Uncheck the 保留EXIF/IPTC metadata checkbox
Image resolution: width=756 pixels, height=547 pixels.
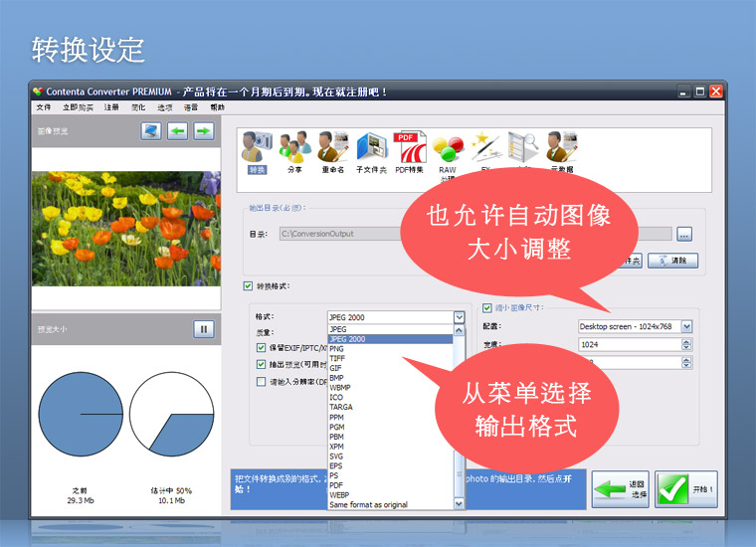click(261, 348)
